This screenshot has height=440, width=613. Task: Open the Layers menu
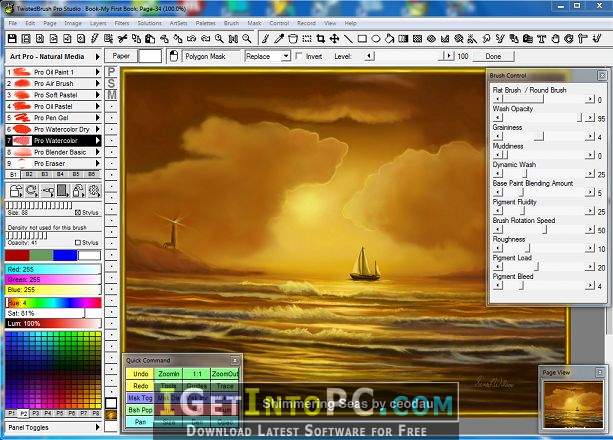(98, 23)
